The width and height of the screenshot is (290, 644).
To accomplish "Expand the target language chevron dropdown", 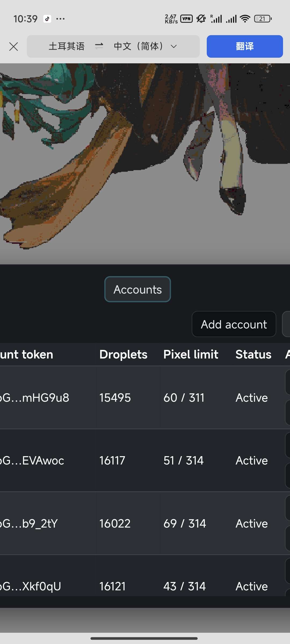I will tap(174, 46).
